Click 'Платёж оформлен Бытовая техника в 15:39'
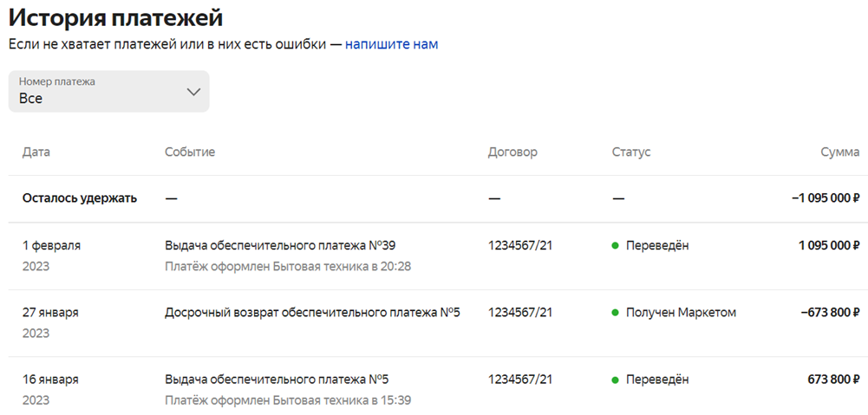 (x=288, y=400)
